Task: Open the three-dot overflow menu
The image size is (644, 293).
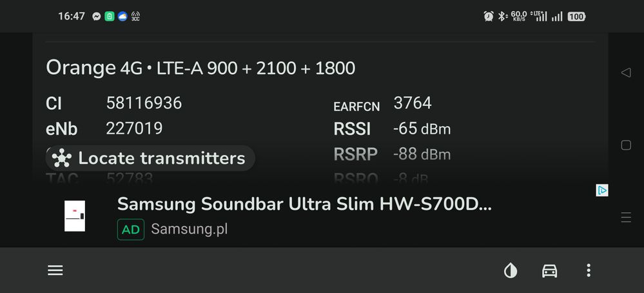Action: 589,270
